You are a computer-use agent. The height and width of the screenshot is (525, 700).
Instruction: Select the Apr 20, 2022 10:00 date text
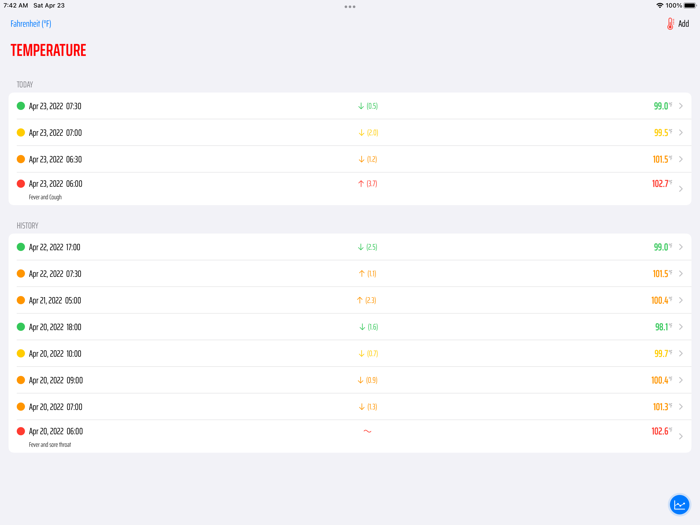point(55,354)
